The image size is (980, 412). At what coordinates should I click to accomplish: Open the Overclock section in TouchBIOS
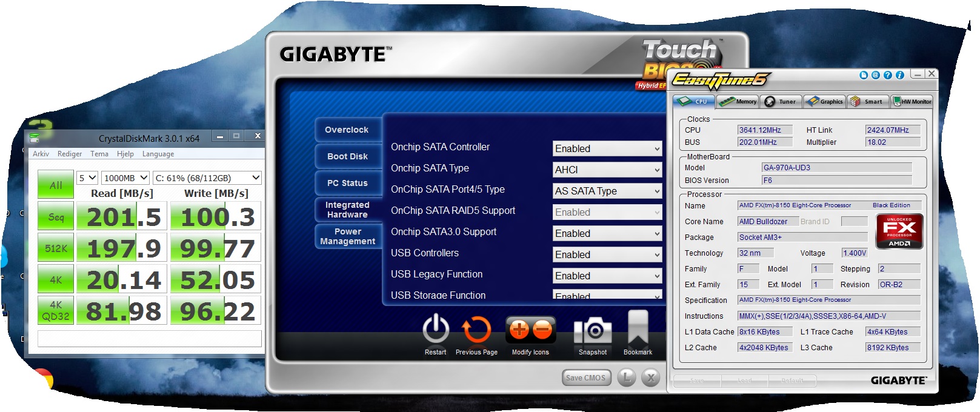point(347,130)
